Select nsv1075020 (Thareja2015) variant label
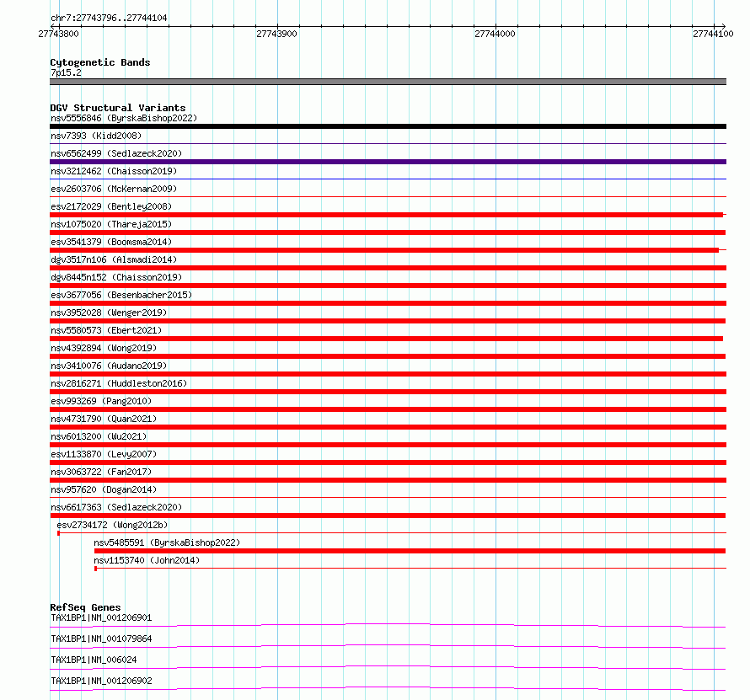The image size is (750, 700). coord(111,224)
